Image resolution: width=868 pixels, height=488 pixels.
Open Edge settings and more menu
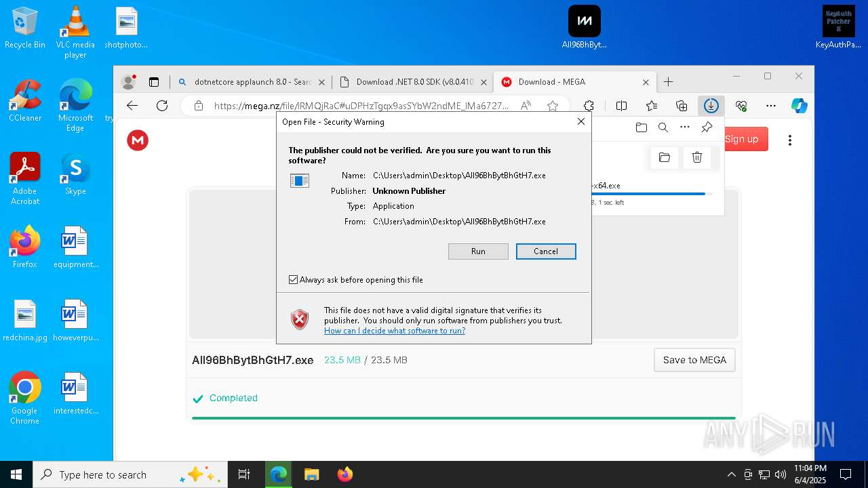[770, 106]
